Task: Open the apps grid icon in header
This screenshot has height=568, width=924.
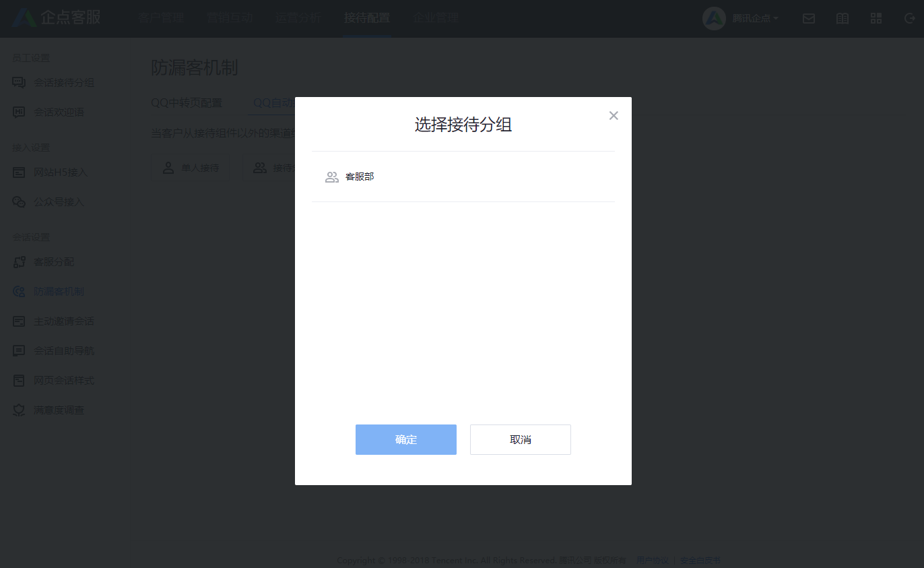Action: point(876,18)
